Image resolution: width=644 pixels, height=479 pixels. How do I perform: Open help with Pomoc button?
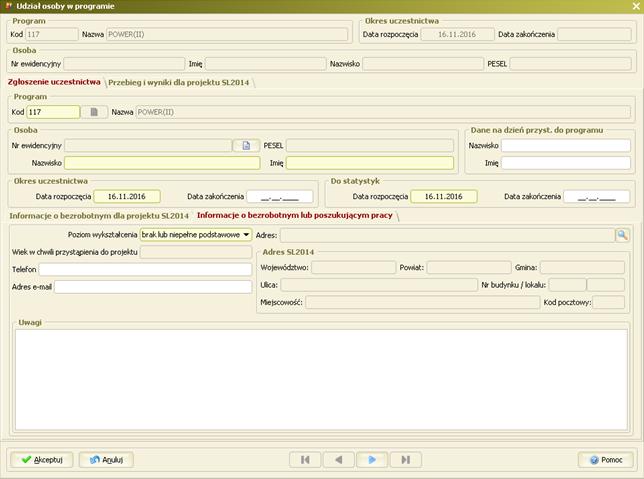[x=606, y=460]
